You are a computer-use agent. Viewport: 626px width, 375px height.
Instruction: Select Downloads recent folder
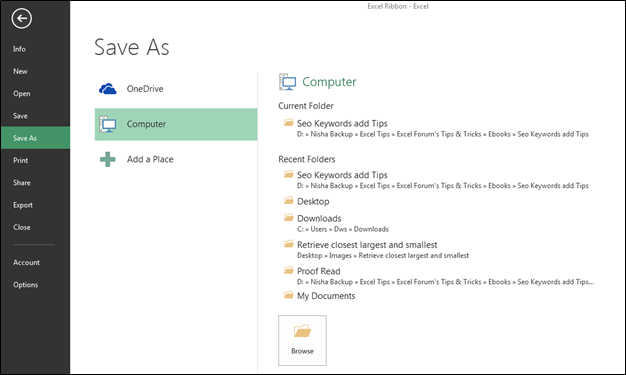pos(319,218)
